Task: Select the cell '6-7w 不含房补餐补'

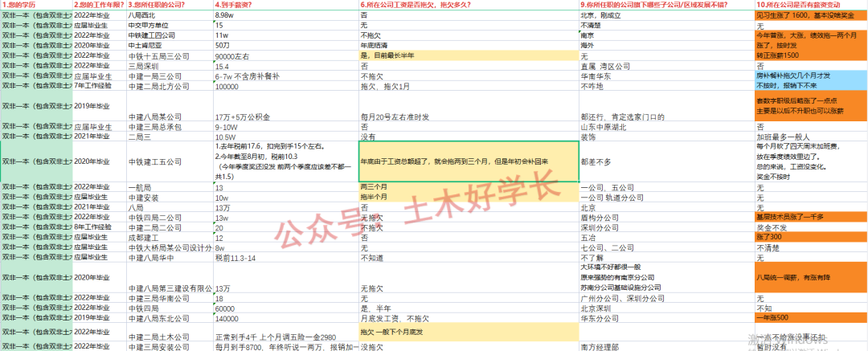Action: 285,76
